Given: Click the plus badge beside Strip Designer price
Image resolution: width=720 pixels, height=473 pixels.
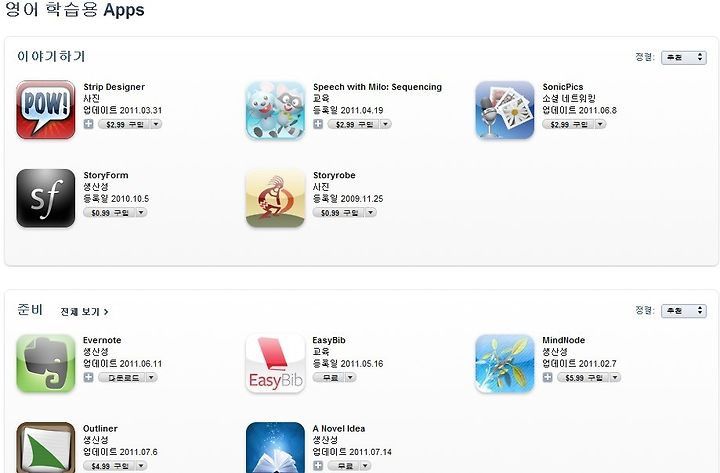Looking at the screenshot, I should (x=89, y=124).
